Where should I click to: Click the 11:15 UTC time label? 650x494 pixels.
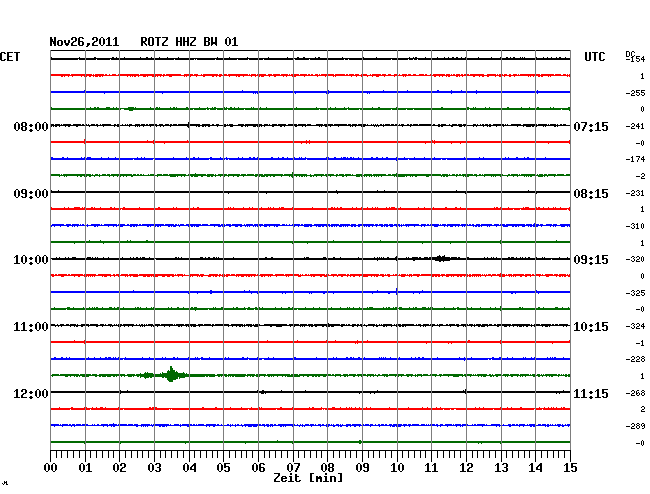pos(591,393)
